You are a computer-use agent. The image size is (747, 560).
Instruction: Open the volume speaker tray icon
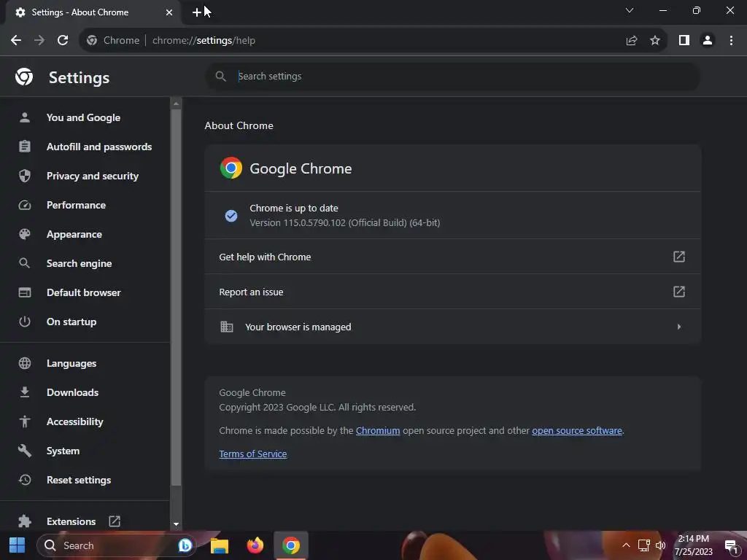(660, 545)
